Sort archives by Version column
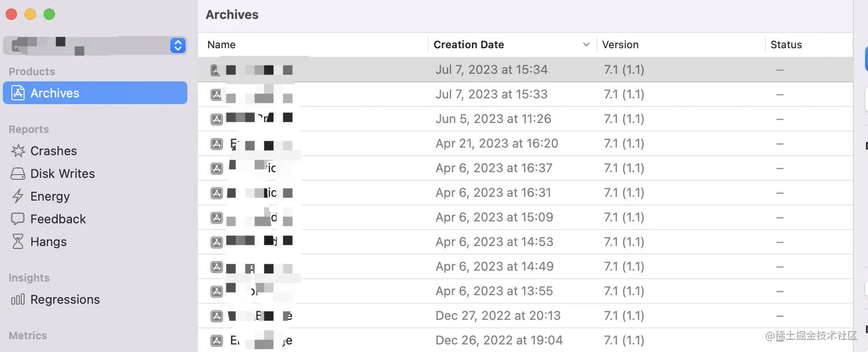The width and height of the screenshot is (868, 352). pos(620,45)
